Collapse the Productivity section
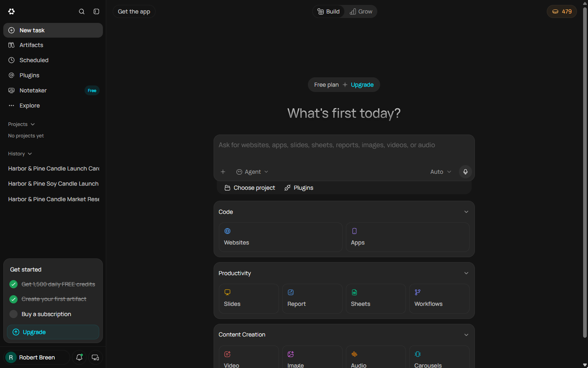Viewport: 588px width, 368px height. [466, 273]
